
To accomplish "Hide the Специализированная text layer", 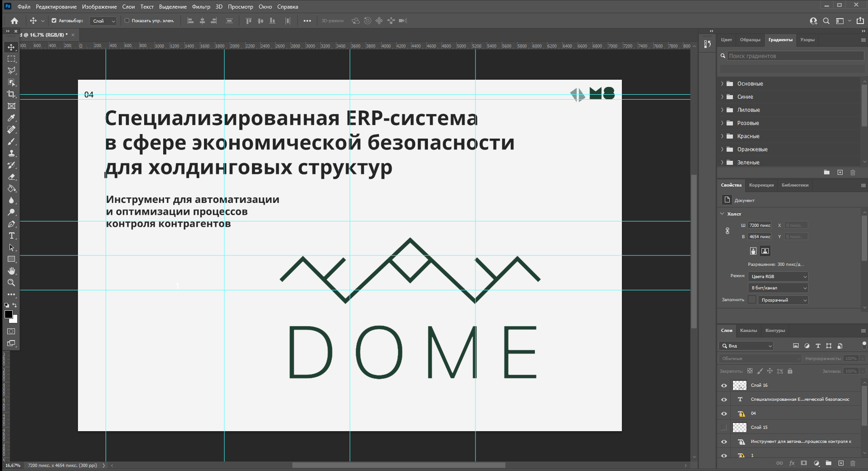I will 724,399.
